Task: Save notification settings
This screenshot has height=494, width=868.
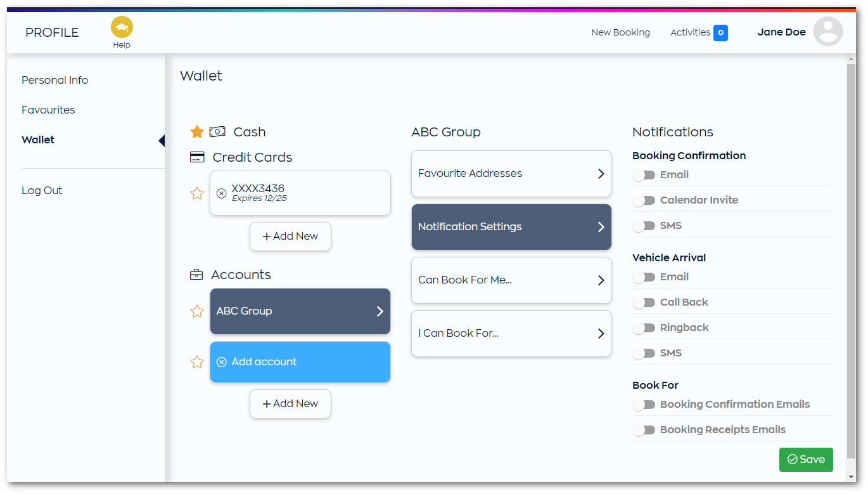Action: click(806, 460)
